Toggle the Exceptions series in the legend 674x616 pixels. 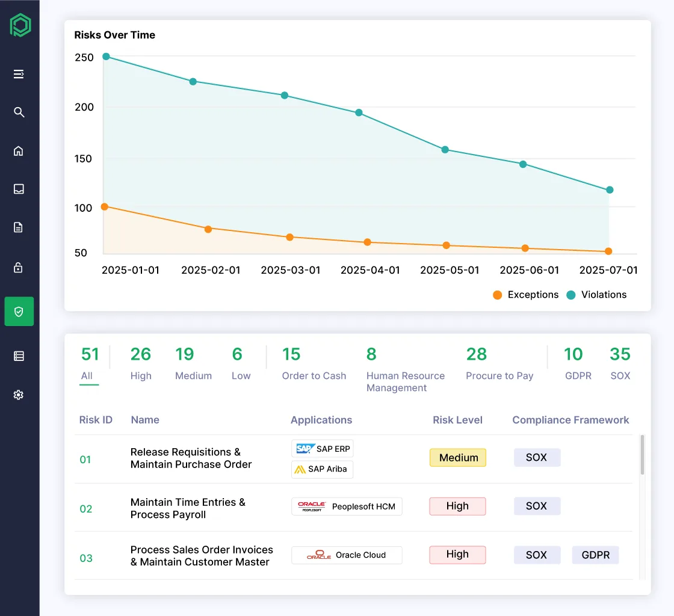click(x=525, y=295)
